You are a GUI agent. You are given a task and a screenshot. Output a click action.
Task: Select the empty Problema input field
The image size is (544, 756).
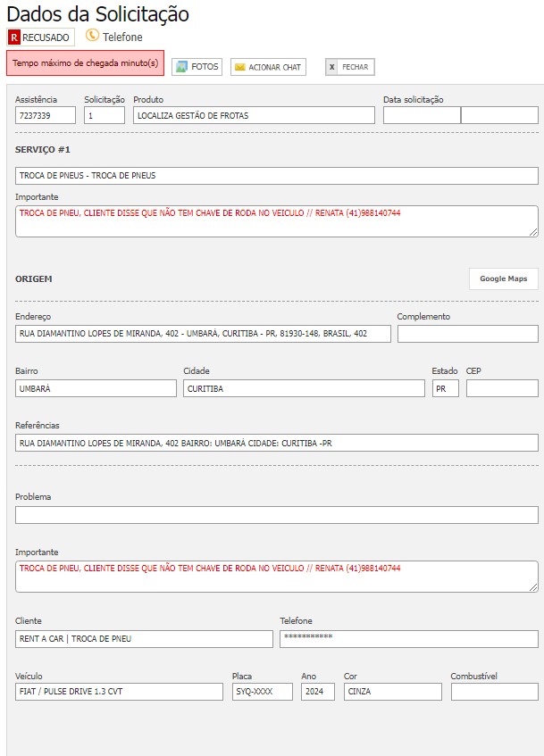(276, 515)
